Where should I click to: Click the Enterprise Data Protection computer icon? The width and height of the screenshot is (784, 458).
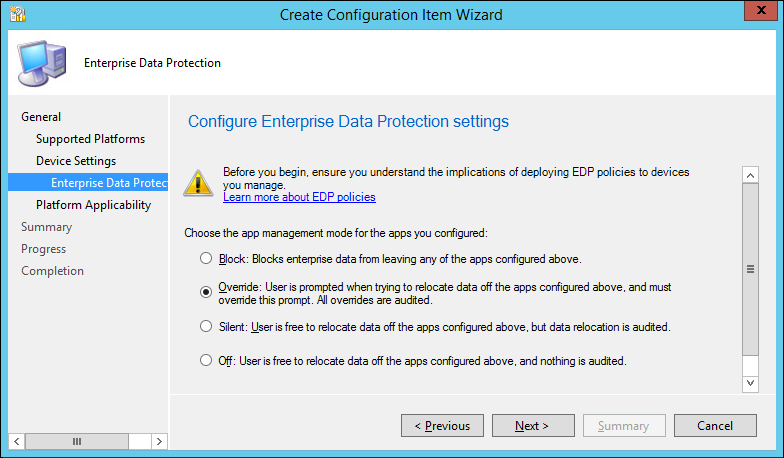[x=39, y=63]
